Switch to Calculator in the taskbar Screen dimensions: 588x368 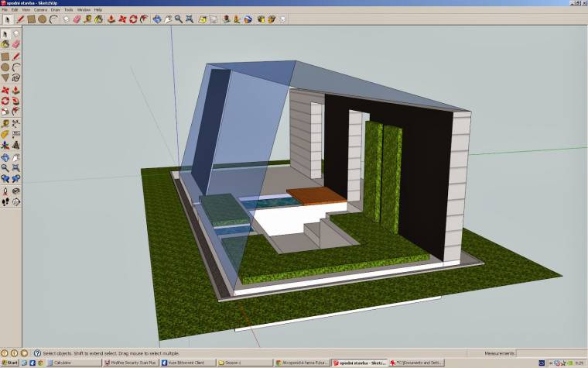72,363
